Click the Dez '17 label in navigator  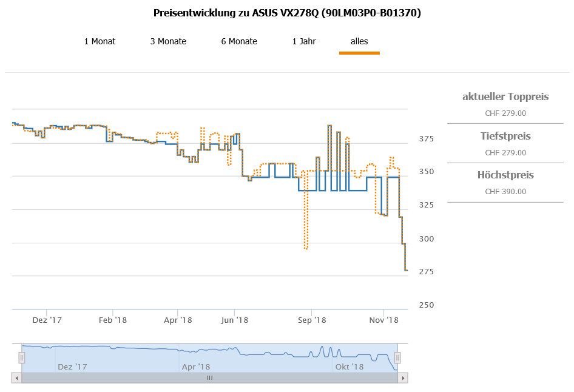coord(72,367)
